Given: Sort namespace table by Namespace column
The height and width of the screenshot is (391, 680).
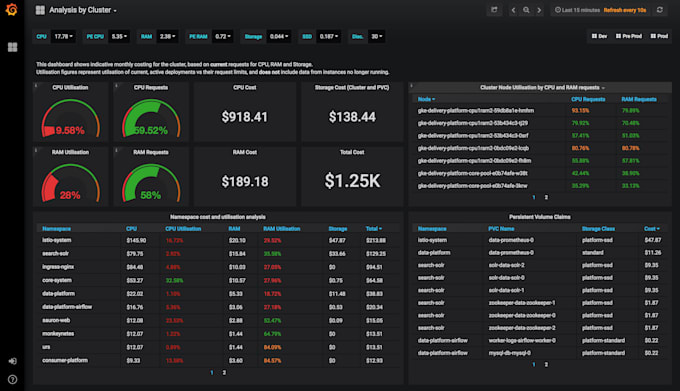Looking at the screenshot, I should [x=56, y=228].
